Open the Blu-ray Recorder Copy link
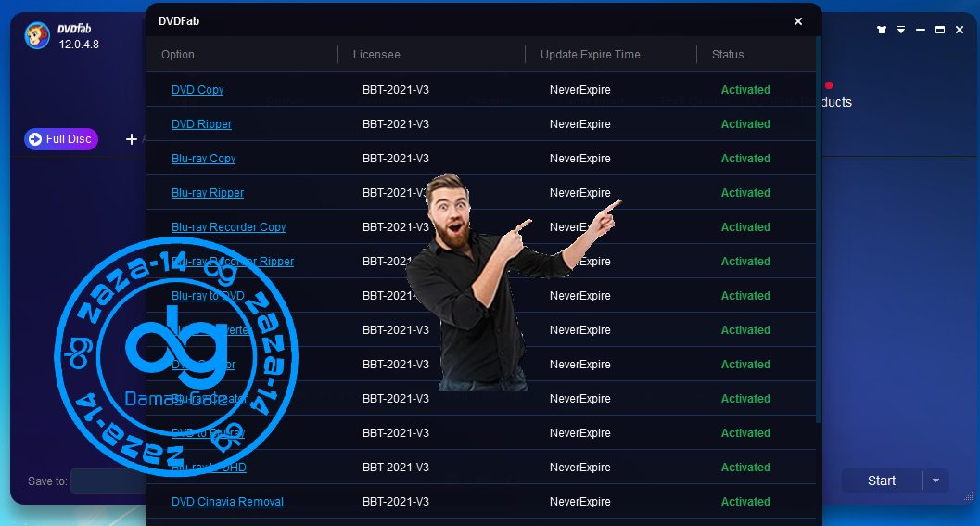 tap(228, 227)
